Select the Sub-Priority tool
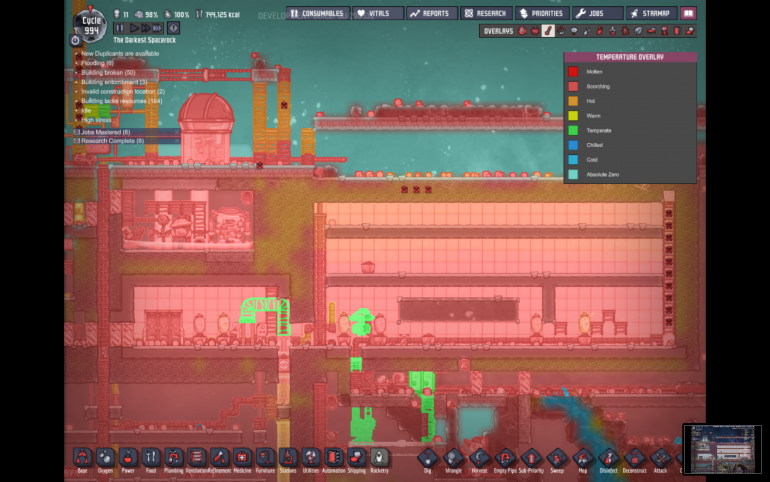 point(531,460)
